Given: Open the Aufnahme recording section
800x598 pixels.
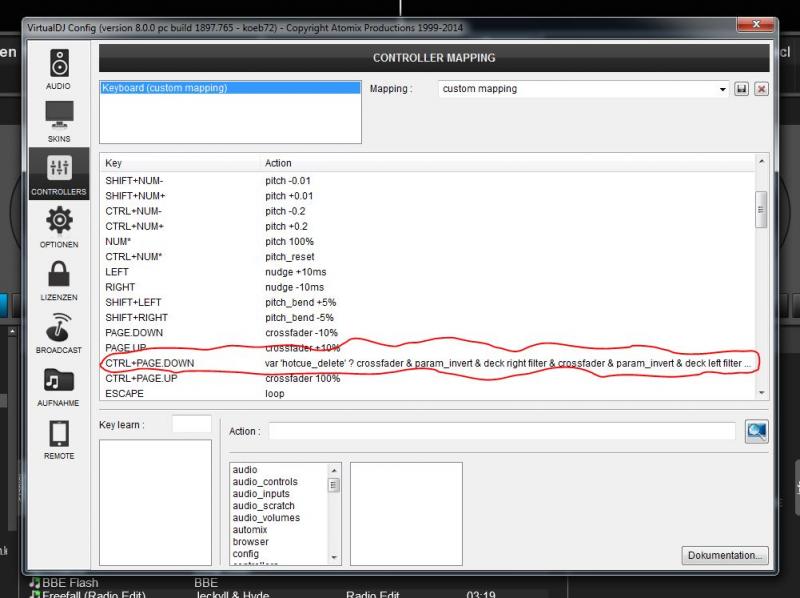Looking at the screenshot, I should point(59,386).
